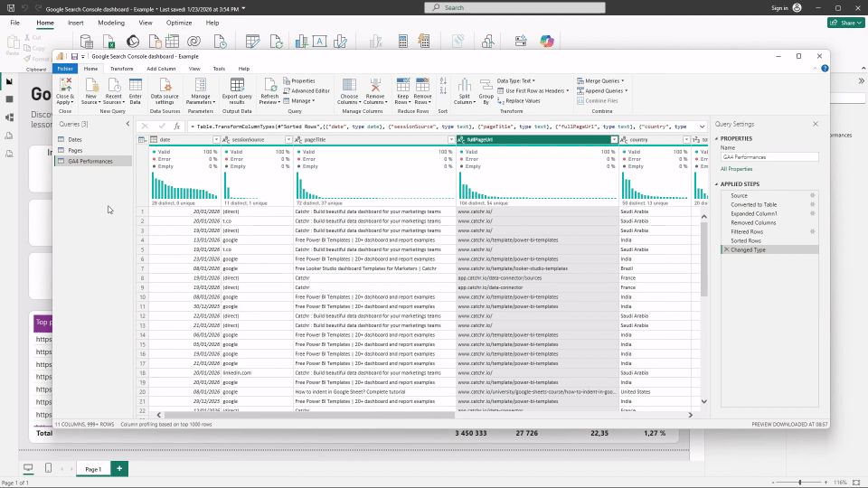Screen dimensions: 868x488
Task: Click the Choose Columns icon
Action: (x=349, y=85)
